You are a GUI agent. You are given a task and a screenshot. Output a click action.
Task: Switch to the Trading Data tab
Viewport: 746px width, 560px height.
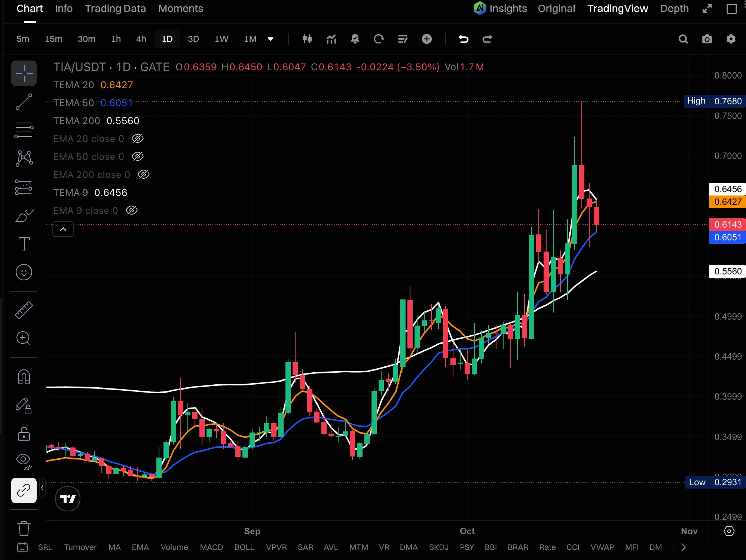point(115,9)
